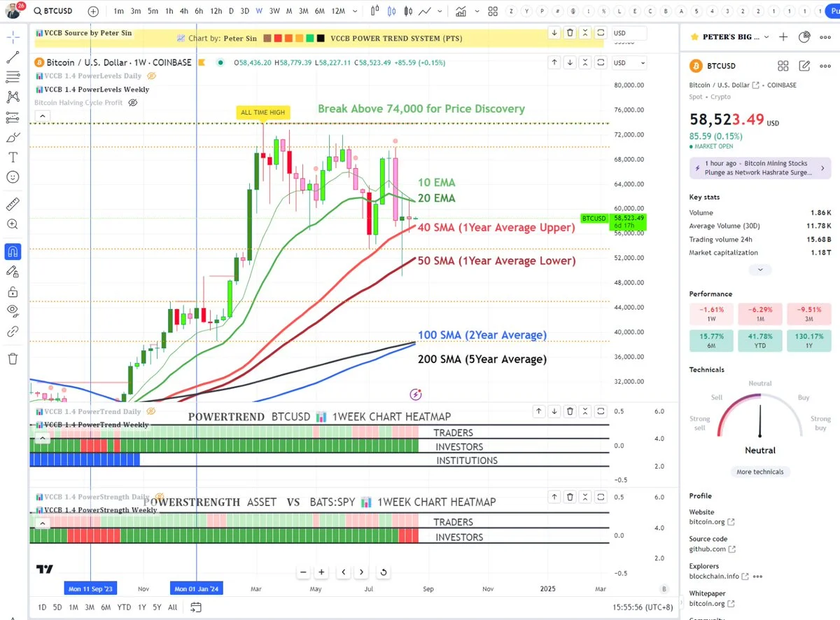Click the Mon 11 Sep '23 time marker
The width and height of the screenshot is (840, 620).
pos(90,588)
